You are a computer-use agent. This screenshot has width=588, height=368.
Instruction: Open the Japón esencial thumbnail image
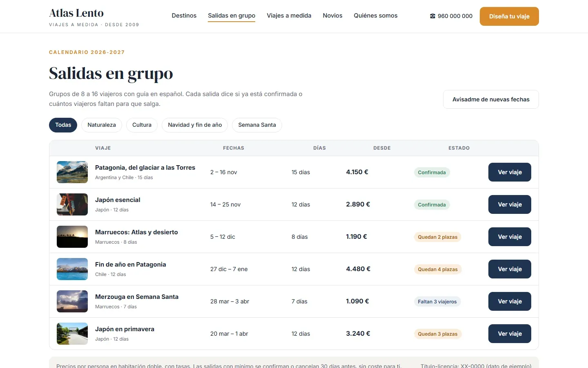click(x=72, y=204)
